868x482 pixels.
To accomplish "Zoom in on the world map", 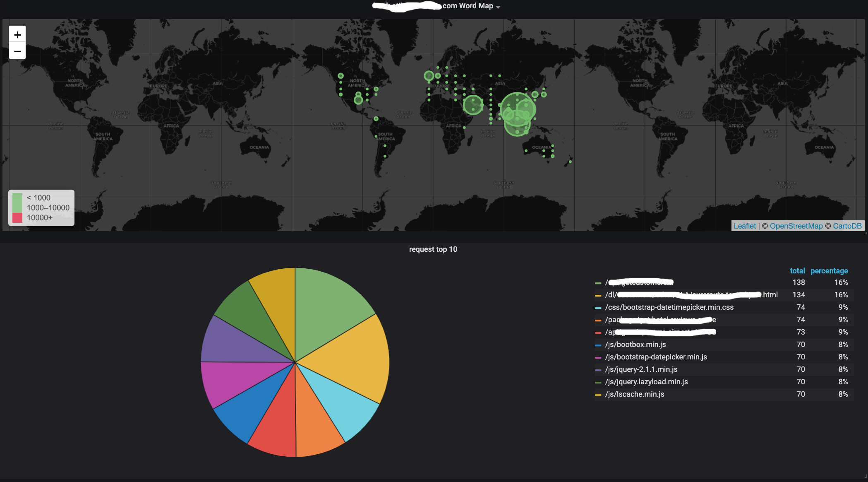I will (17, 34).
